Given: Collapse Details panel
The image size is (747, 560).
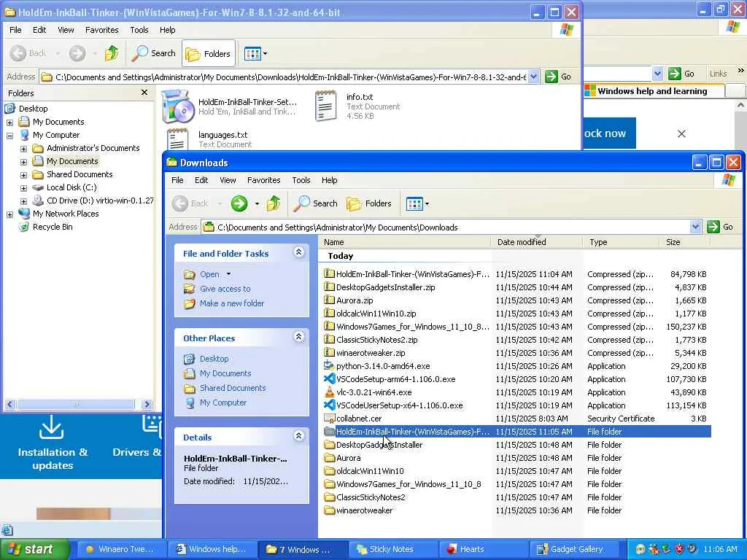Looking at the screenshot, I should point(298,436).
